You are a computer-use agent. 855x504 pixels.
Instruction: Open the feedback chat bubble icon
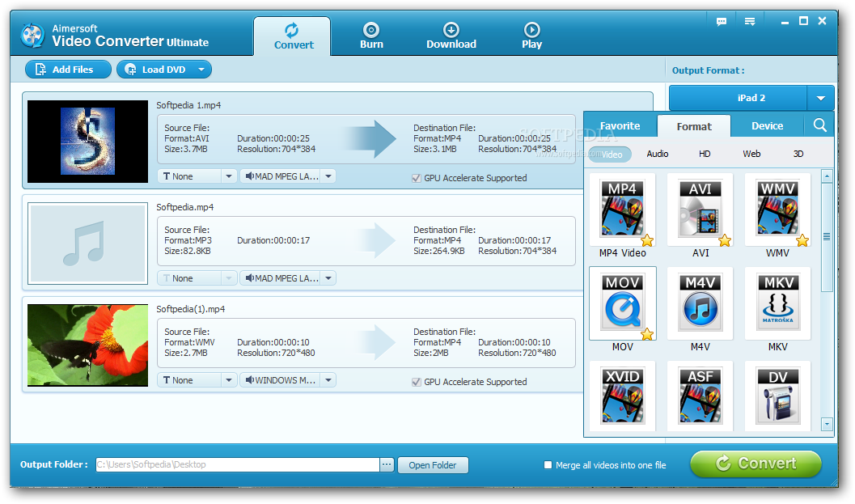(x=722, y=21)
